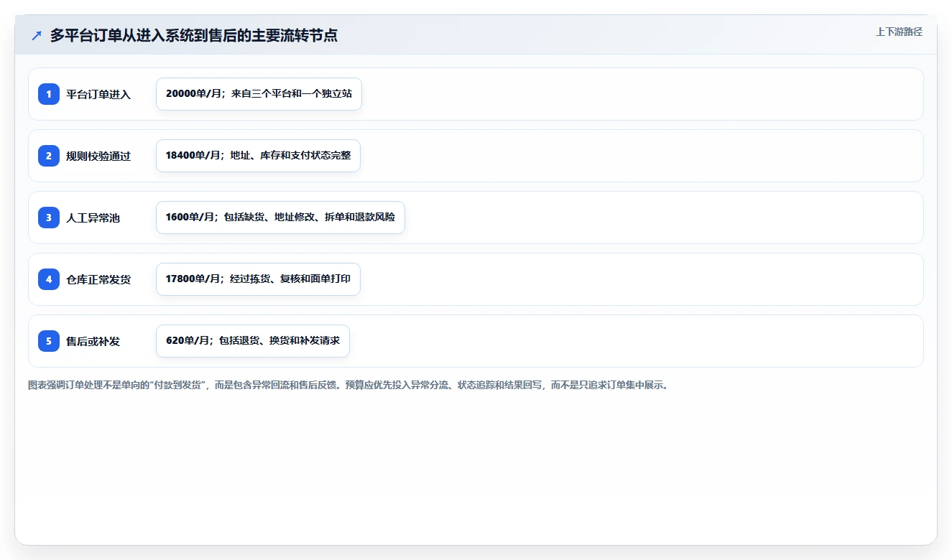Select the 仓库正常发货 step label
952x560 pixels.
(98, 279)
